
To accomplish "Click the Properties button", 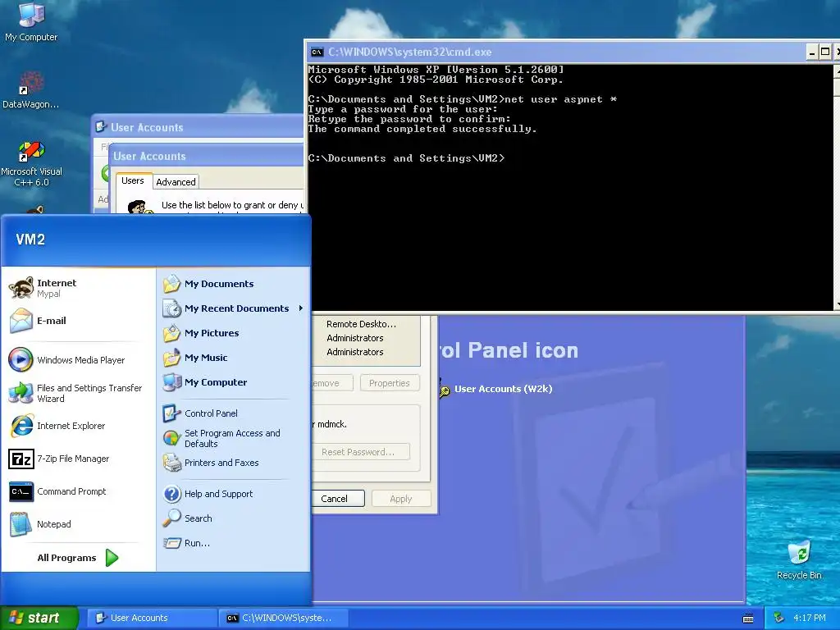I will 390,383.
